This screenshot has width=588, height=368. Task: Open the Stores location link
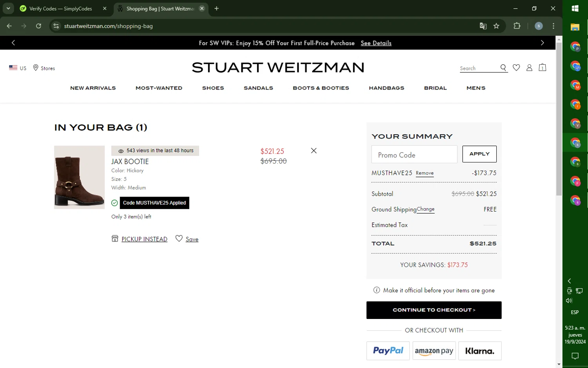[x=44, y=68]
